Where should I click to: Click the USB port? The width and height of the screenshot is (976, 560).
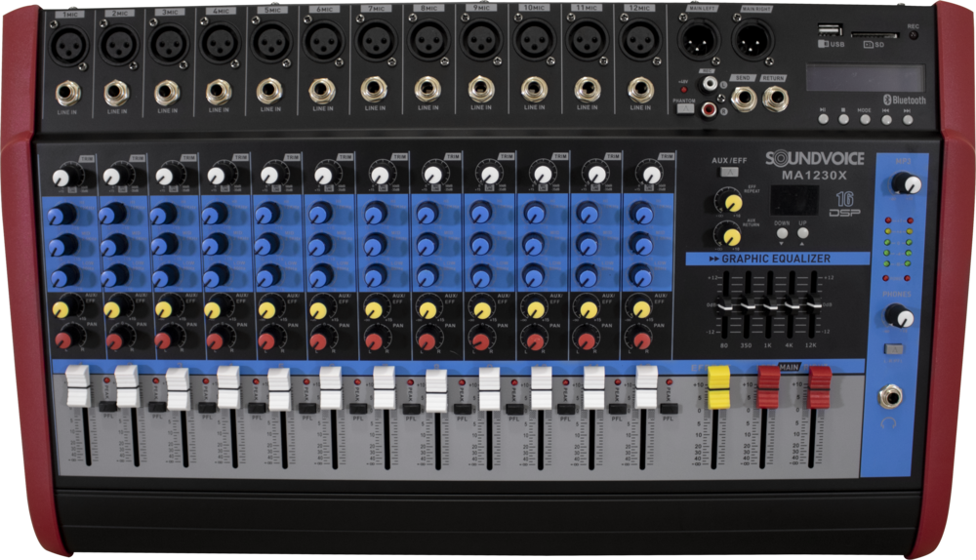830,30
